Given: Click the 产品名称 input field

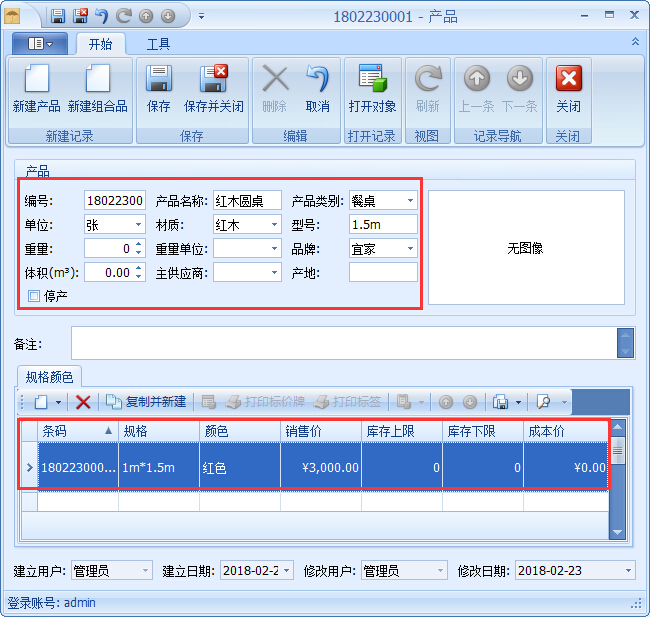Looking at the screenshot, I should [x=247, y=201].
